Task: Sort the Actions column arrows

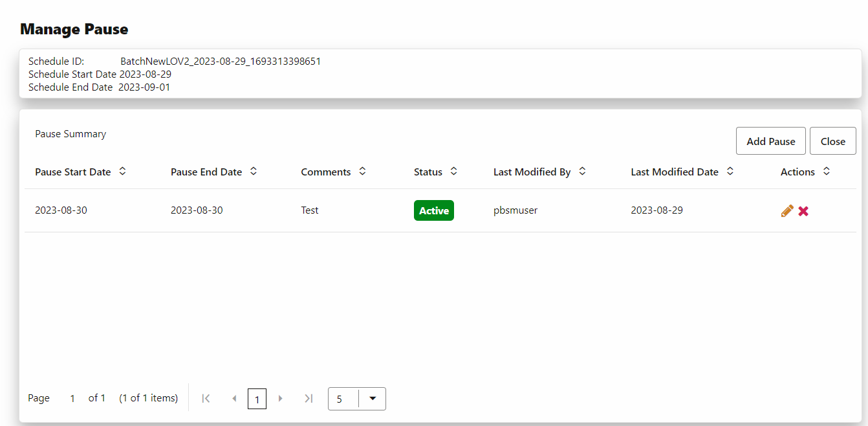Action: point(826,172)
